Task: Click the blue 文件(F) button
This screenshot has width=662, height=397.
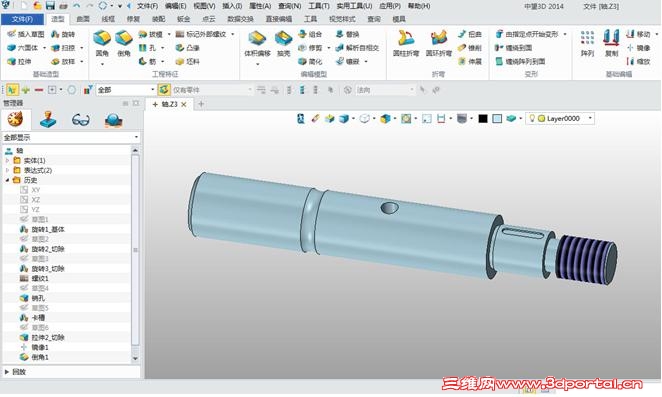Action: 22,19
